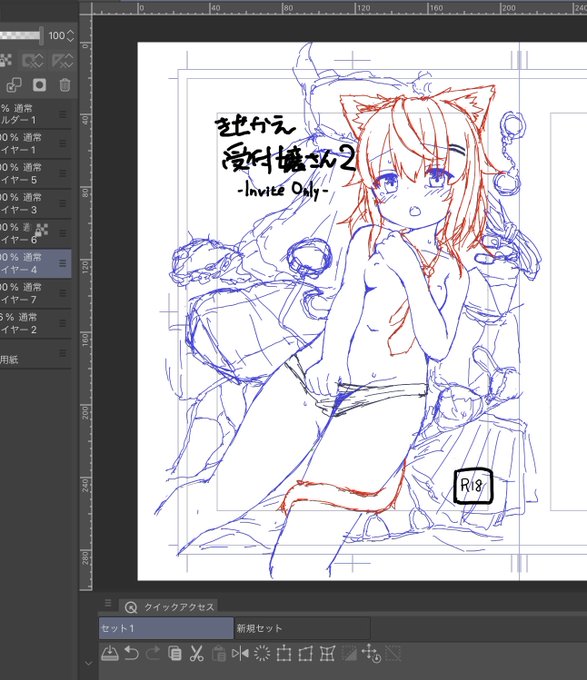Click the layer opacity slider
This screenshot has width=587, height=680.
22,36
